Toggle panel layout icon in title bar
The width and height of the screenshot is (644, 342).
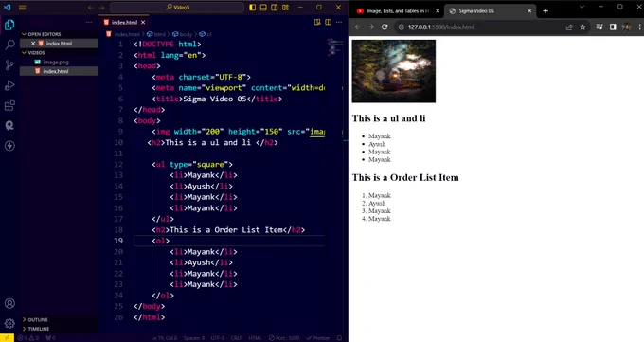(263, 8)
